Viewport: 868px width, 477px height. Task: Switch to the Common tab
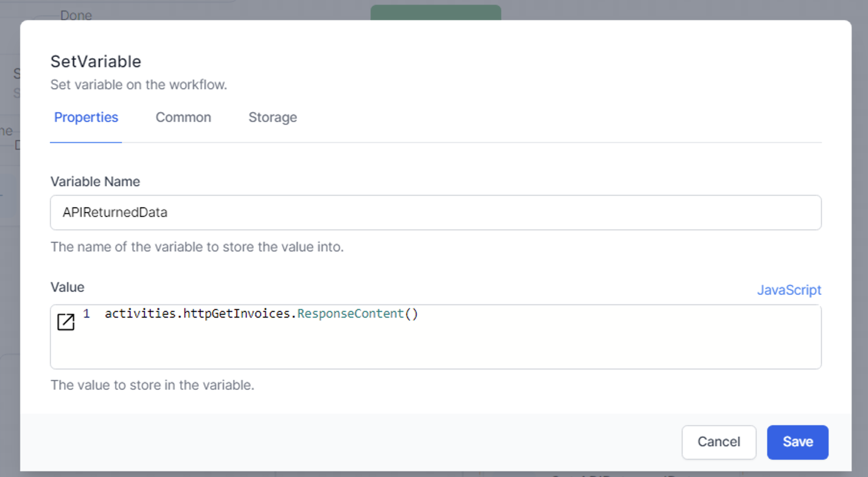pyautogui.click(x=183, y=118)
